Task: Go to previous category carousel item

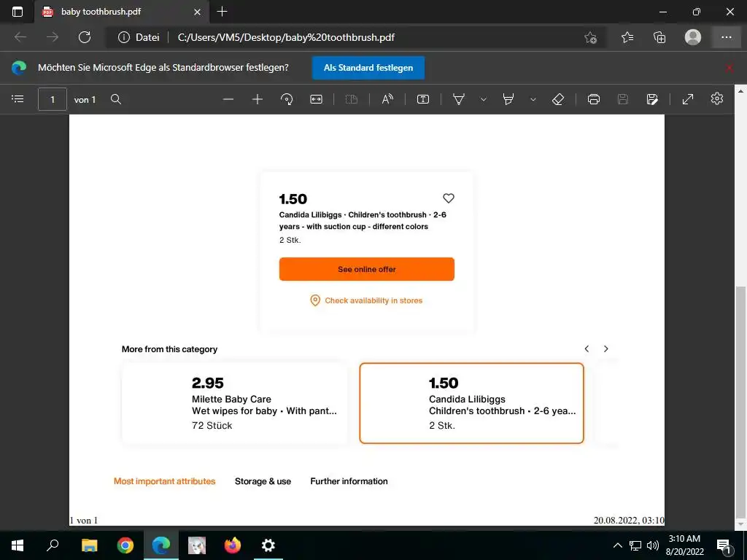Action: (x=587, y=349)
